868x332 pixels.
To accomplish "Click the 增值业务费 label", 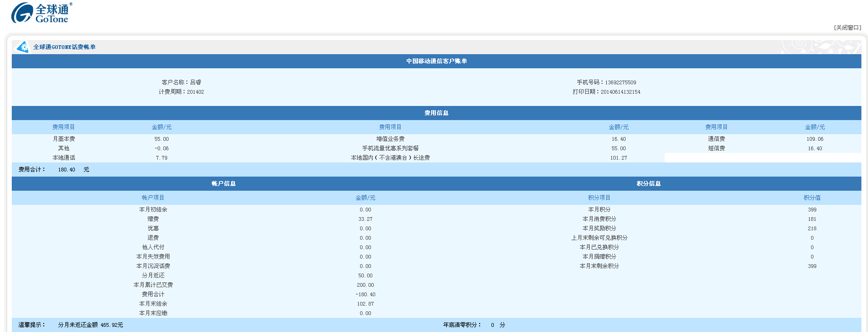I will [x=390, y=139].
